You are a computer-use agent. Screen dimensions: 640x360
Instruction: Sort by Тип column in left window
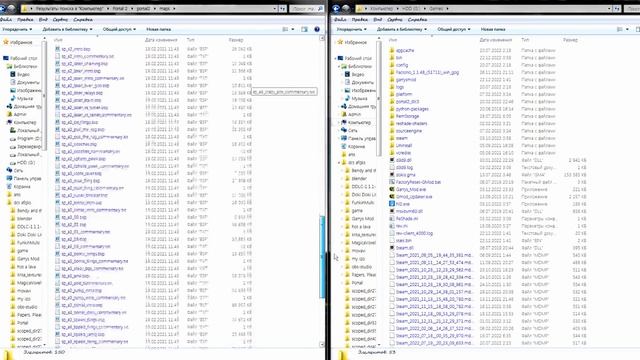click(x=191, y=40)
